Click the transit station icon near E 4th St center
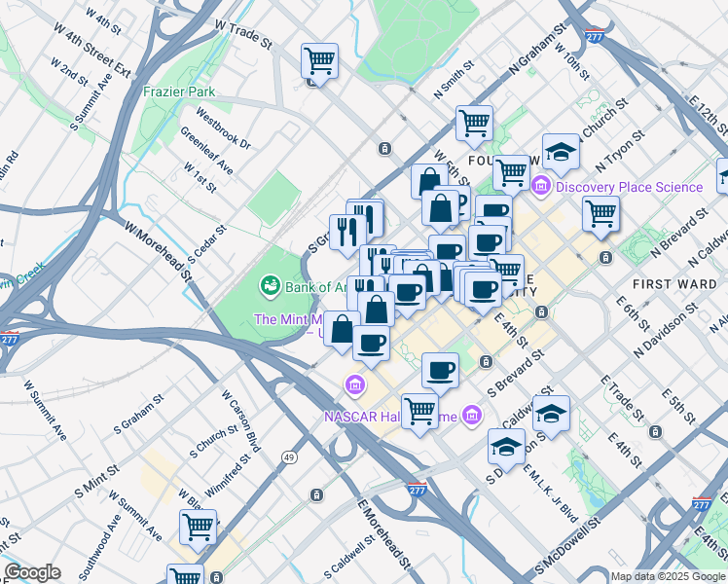This screenshot has width=728, height=584. click(541, 312)
